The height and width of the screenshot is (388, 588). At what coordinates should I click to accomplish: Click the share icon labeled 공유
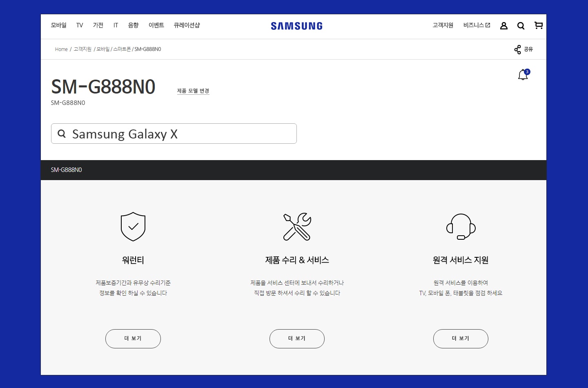pyautogui.click(x=523, y=49)
